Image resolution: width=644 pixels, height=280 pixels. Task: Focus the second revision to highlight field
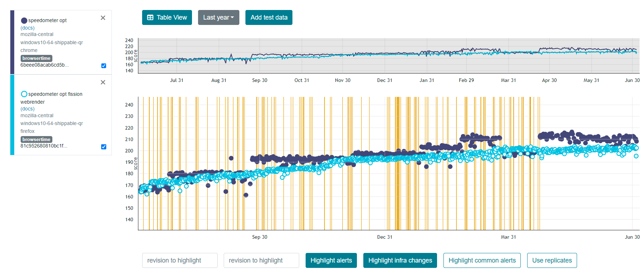pos(261,260)
